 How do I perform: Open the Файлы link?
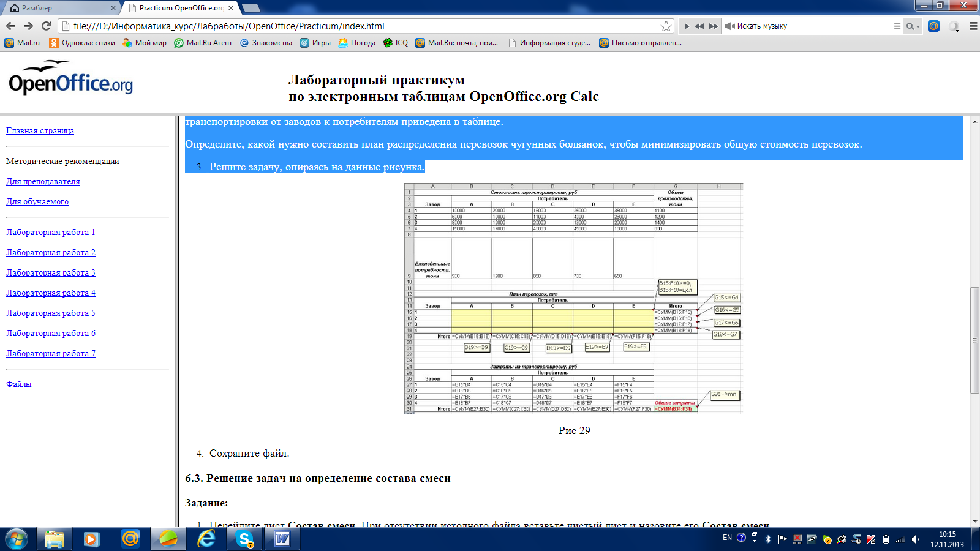point(18,384)
